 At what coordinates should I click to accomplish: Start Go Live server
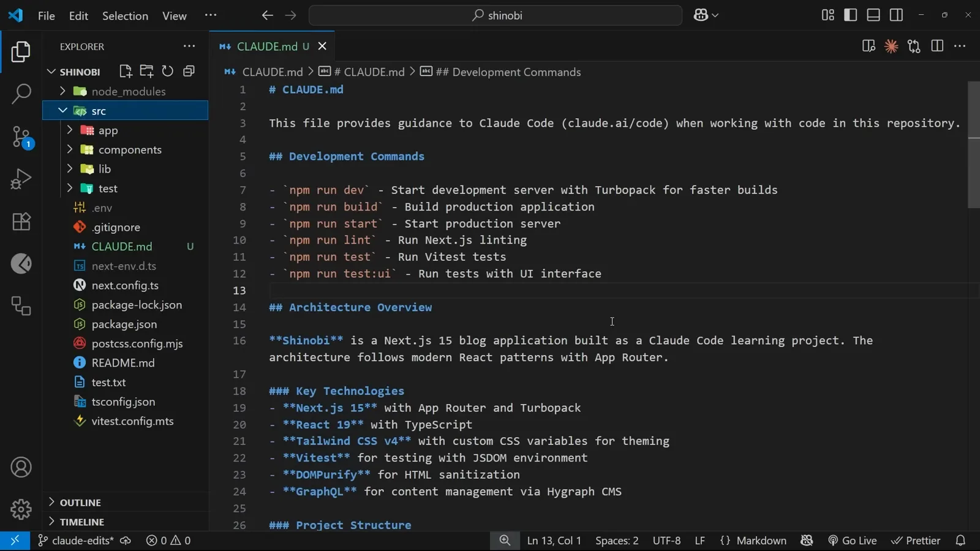[852, 541]
